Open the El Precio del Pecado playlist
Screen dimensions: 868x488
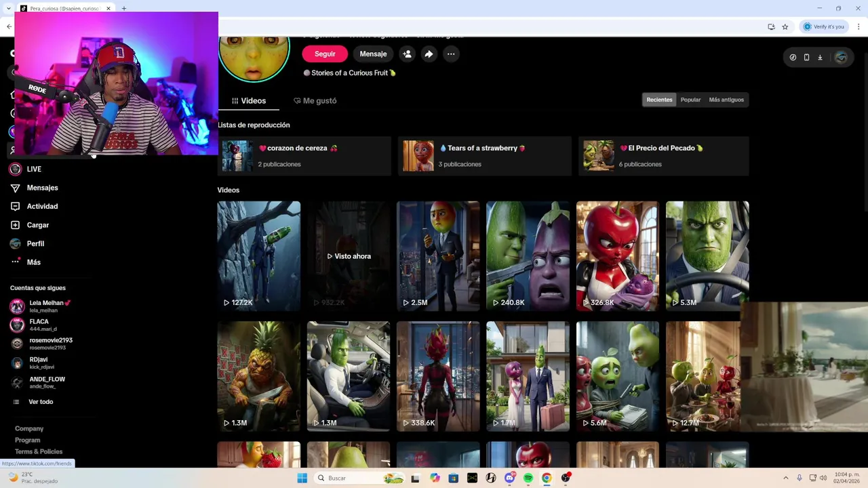point(664,156)
